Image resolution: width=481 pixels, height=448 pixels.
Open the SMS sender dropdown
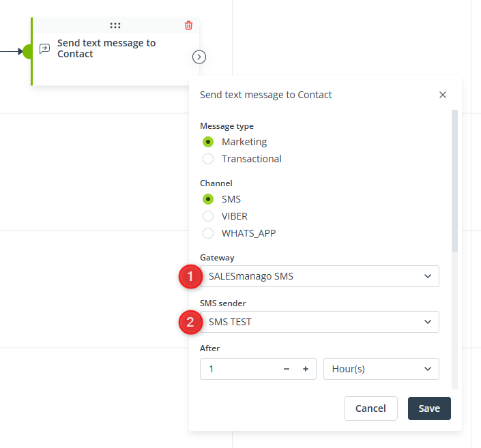319,322
